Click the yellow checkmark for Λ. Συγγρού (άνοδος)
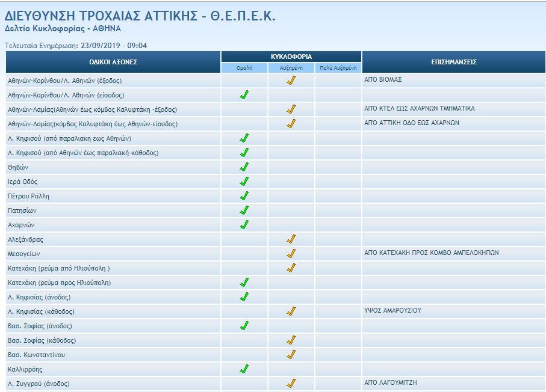 [291, 383]
